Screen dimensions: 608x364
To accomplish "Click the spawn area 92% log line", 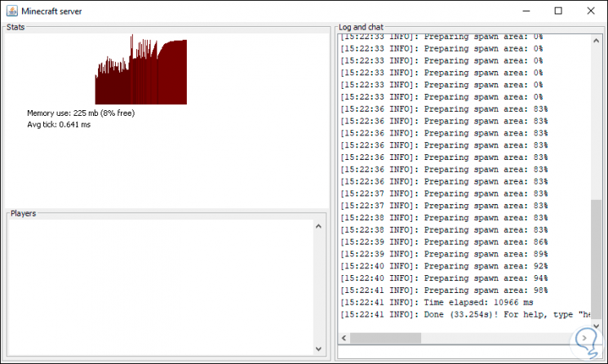I will coord(444,266).
